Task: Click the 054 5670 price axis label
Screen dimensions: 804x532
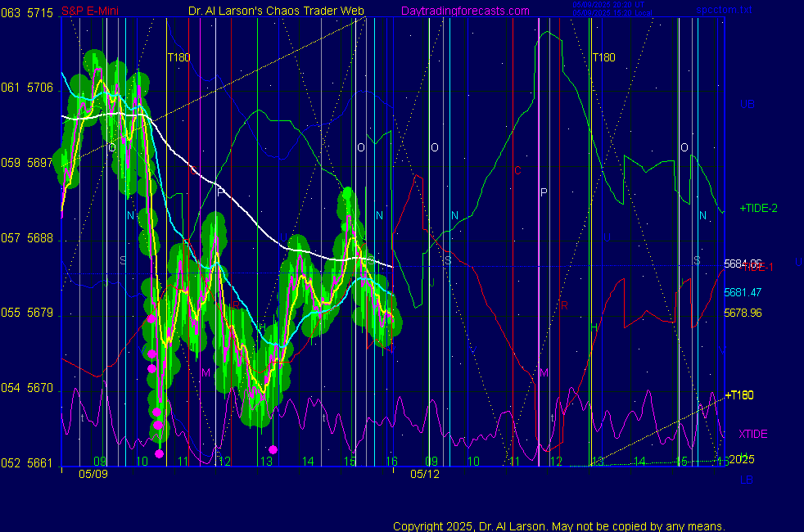Action: pos(27,388)
